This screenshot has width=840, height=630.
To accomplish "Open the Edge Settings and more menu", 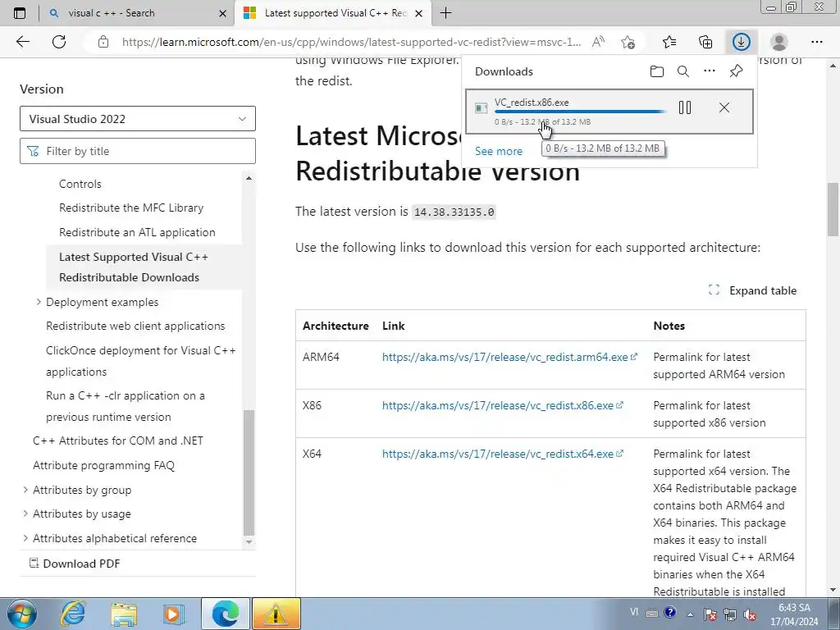I will 816,42.
